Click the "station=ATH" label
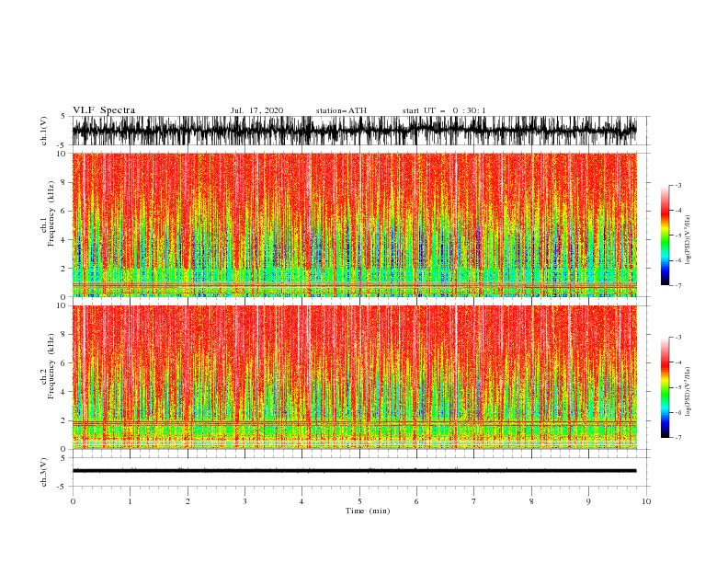The image size is (728, 563). pyautogui.click(x=341, y=110)
